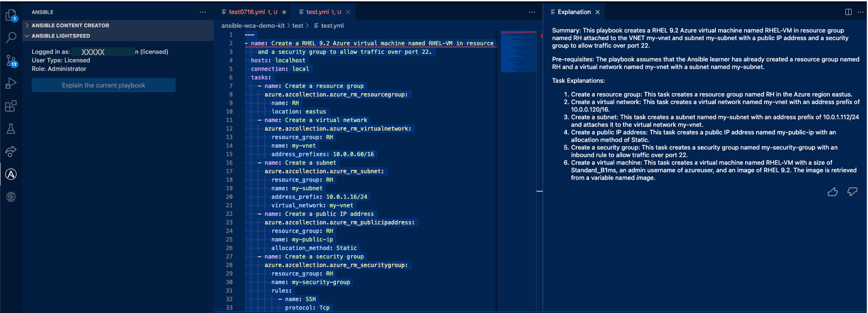Click 'allocation_method: Static' code line
The height and width of the screenshot is (313, 868).
[x=314, y=248]
